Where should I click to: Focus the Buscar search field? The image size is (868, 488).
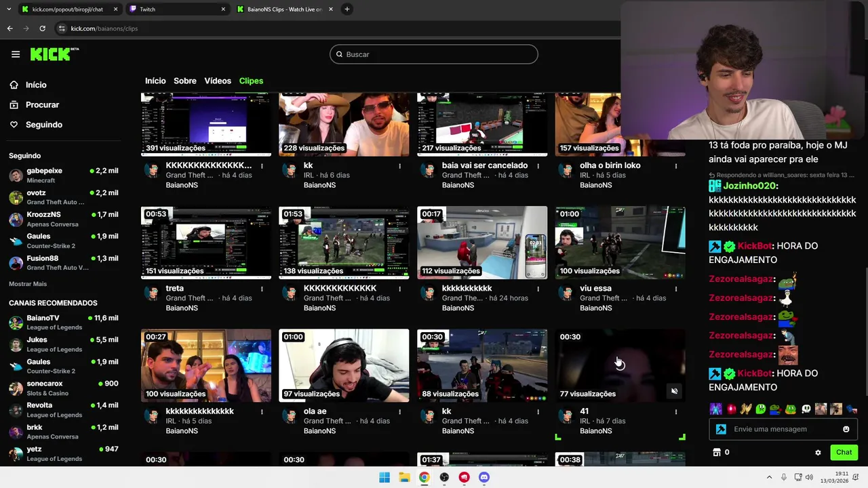[434, 54]
